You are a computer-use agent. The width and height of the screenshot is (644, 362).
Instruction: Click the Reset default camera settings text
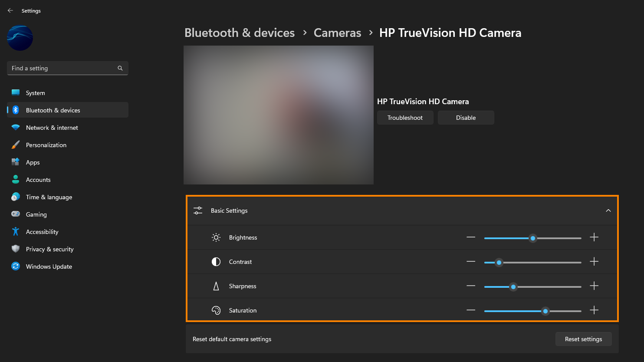coord(232,339)
